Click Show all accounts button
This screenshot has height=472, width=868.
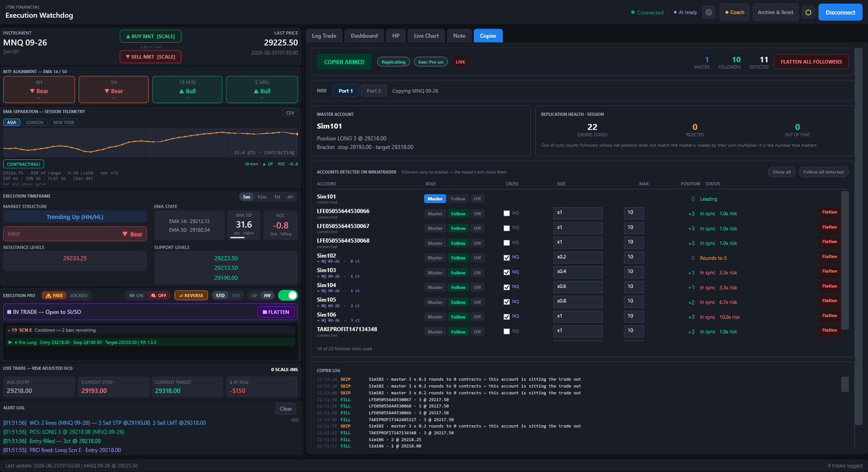pyautogui.click(x=782, y=172)
